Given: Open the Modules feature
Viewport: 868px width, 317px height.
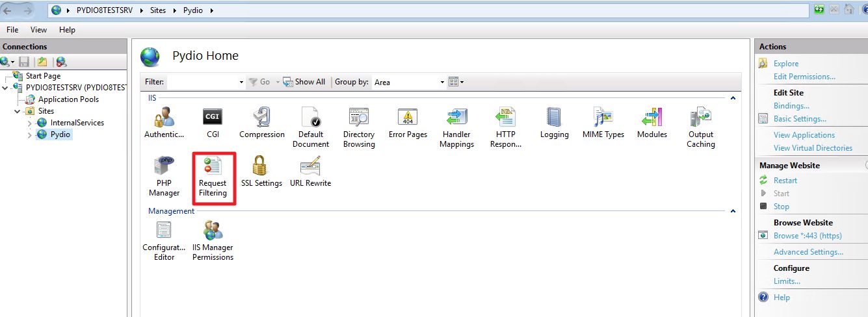Looking at the screenshot, I should 651,123.
